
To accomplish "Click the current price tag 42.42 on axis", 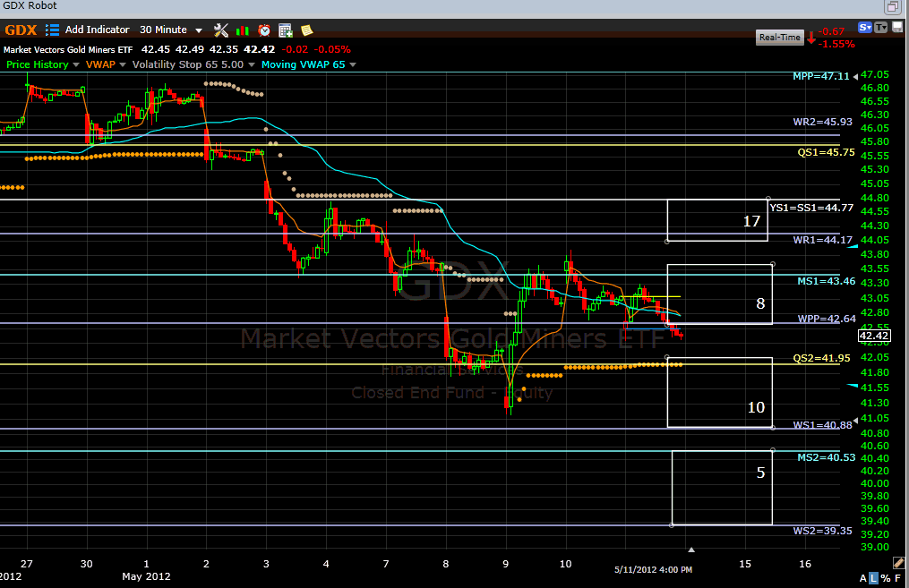I will tap(874, 336).
